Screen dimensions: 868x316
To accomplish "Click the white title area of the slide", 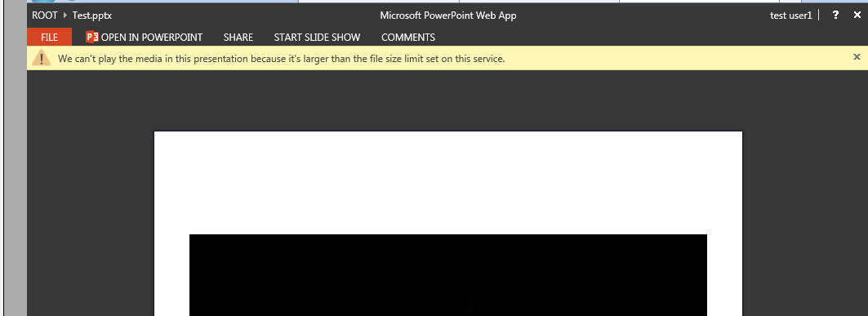I will coord(447,183).
